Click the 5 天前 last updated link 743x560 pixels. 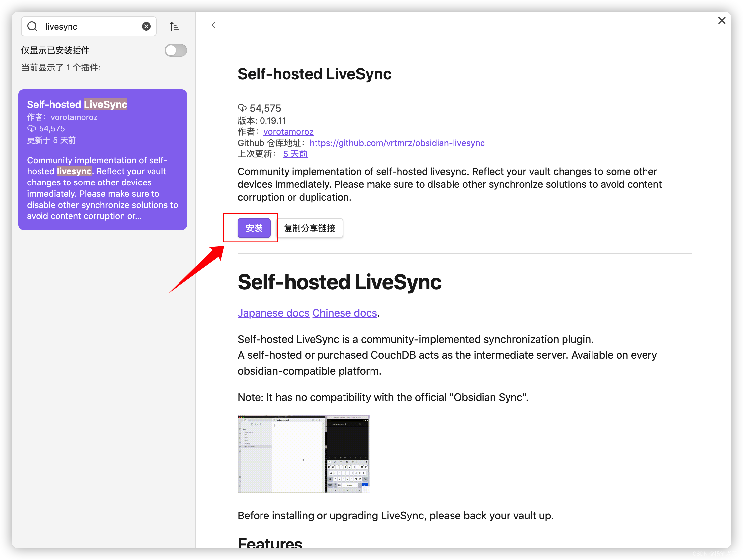[295, 154]
